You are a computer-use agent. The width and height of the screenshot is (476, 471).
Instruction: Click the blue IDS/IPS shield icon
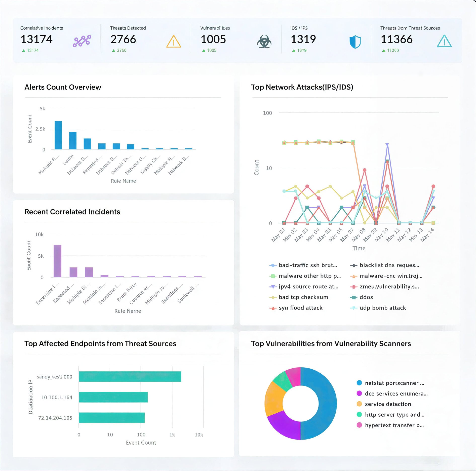(355, 42)
